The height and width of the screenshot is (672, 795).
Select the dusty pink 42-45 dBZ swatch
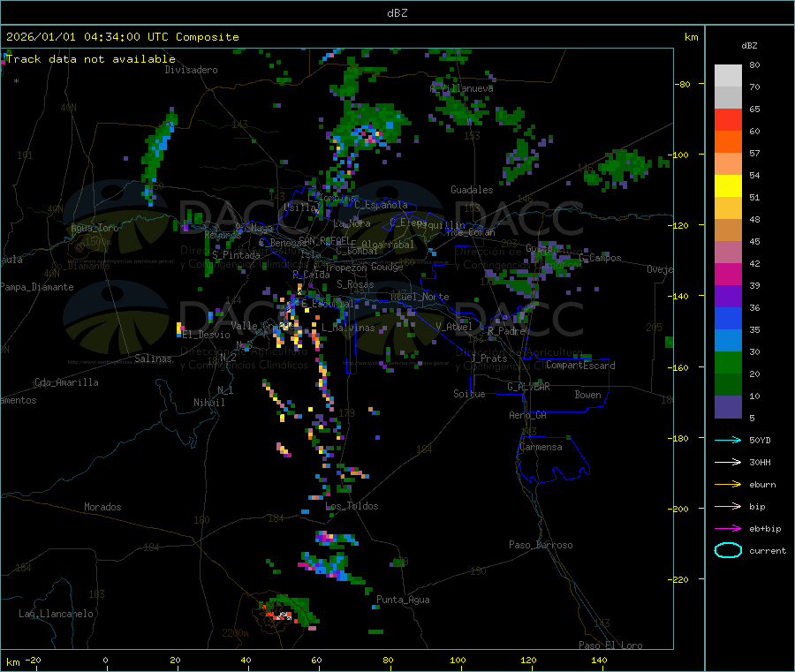click(728, 253)
